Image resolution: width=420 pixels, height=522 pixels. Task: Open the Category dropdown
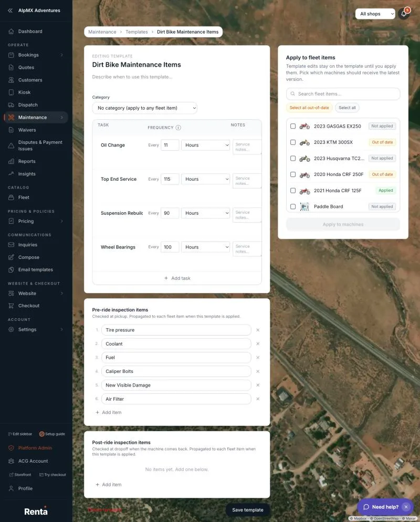pyautogui.click(x=145, y=108)
